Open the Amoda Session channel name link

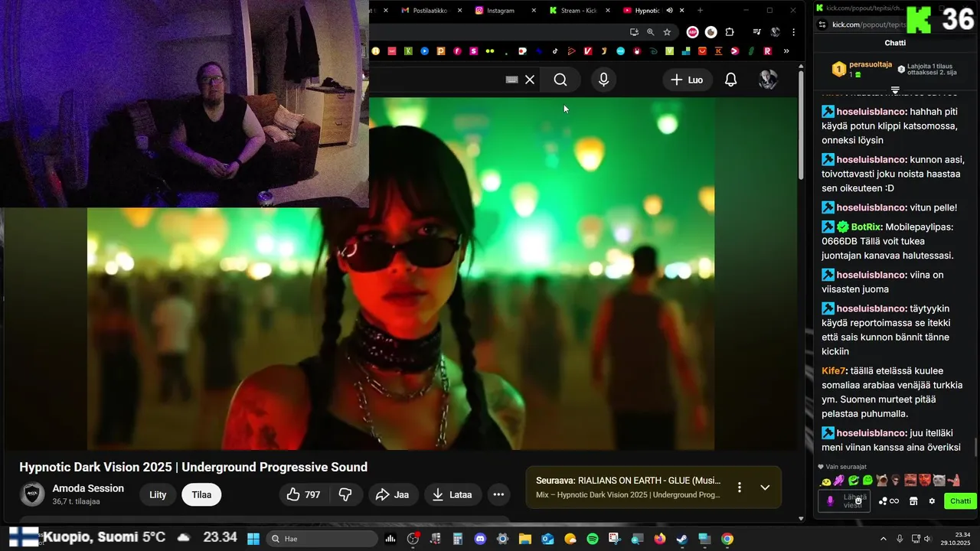[88, 488]
